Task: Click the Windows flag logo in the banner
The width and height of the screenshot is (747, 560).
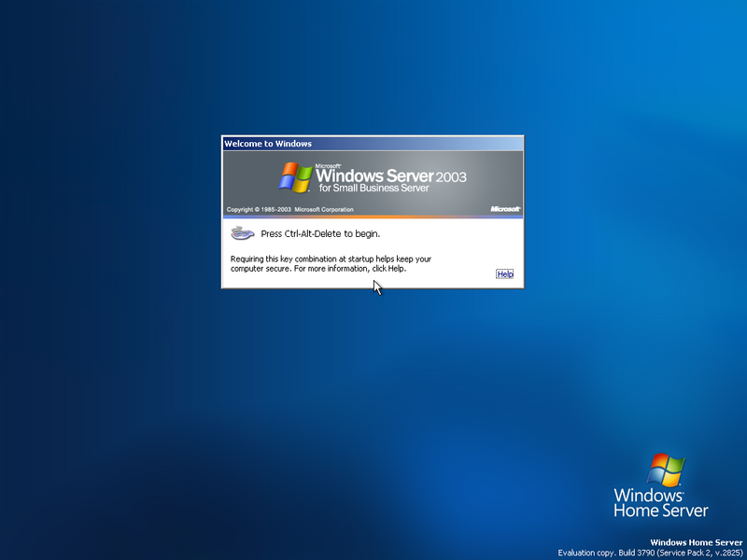Action: point(295,177)
